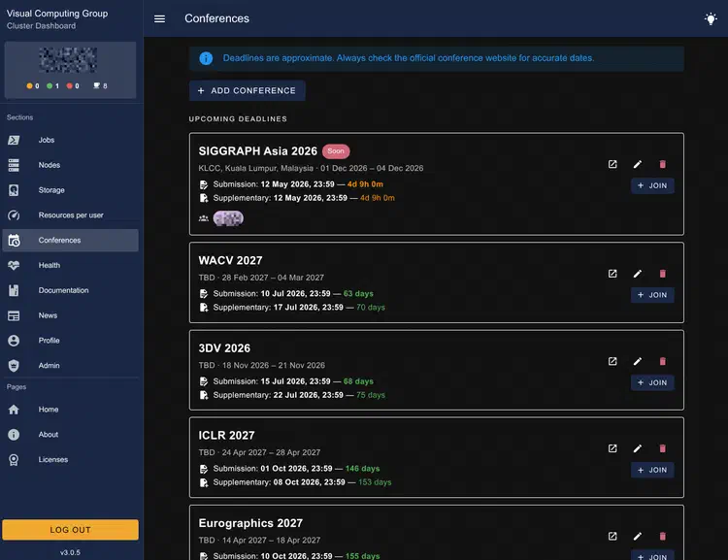The height and width of the screenshot is (560, 728).
Task: Open the Profile page
Action: [x=70, y=341]
